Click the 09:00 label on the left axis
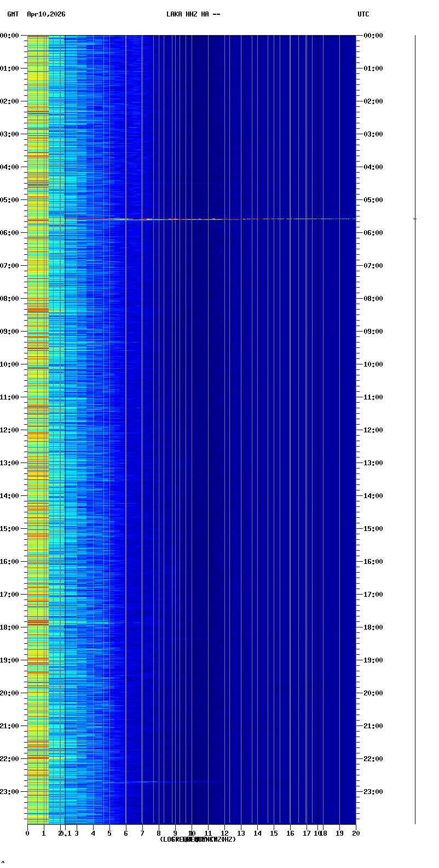 [x=10, y=332]
